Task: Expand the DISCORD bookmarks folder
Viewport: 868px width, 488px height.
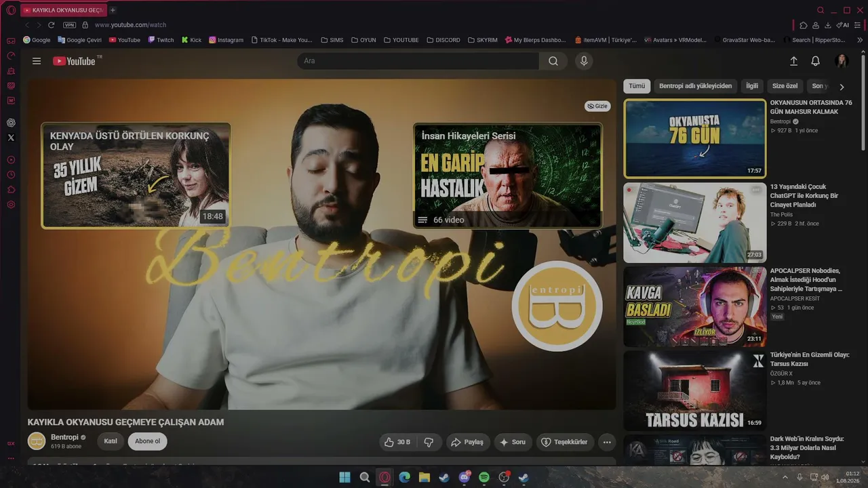Action: point(443,40)
